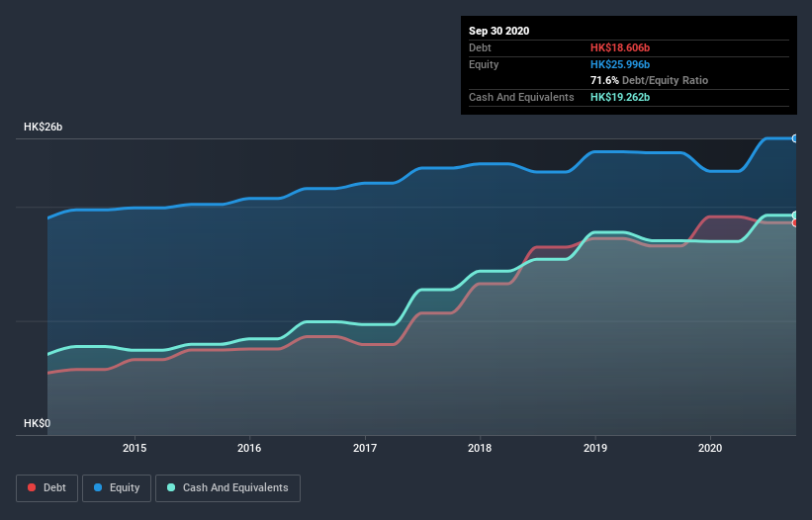Click the red Debt legend dot
812x520 pixels.
[32, 487]
